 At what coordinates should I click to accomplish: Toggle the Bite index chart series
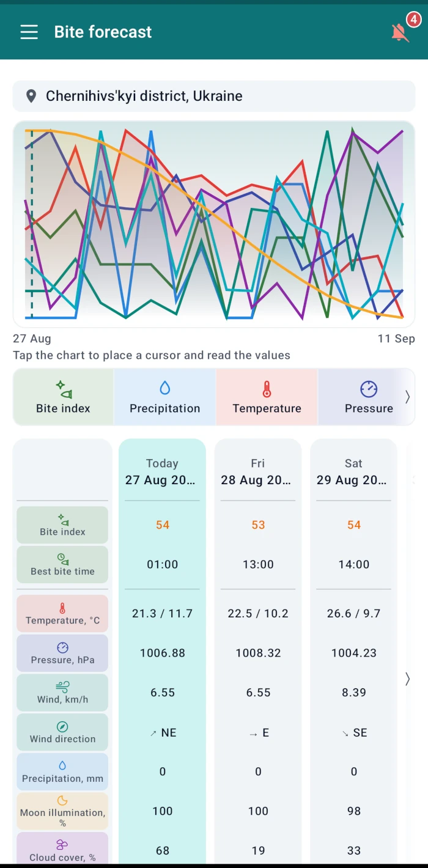point(63,397)
